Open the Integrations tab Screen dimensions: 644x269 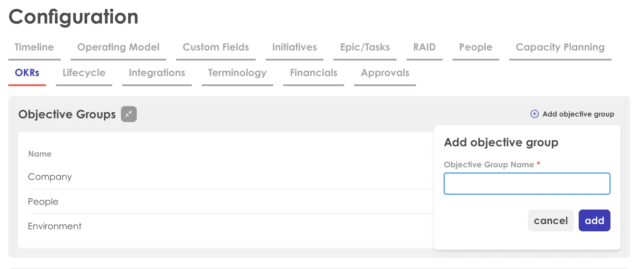(x=157, y=73)
